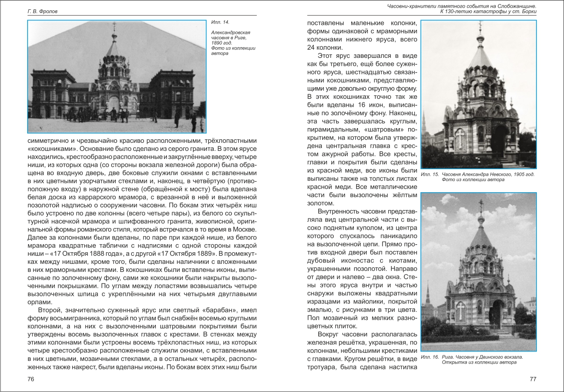Click 'Открытка из коллекции автора' caption line
The image size is (564, 392).
coord(479,362)
